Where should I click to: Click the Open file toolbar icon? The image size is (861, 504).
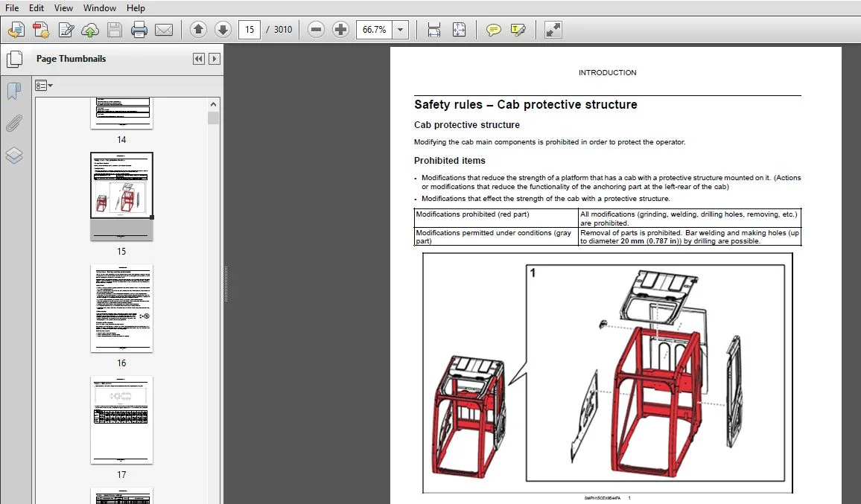[16, 30]
